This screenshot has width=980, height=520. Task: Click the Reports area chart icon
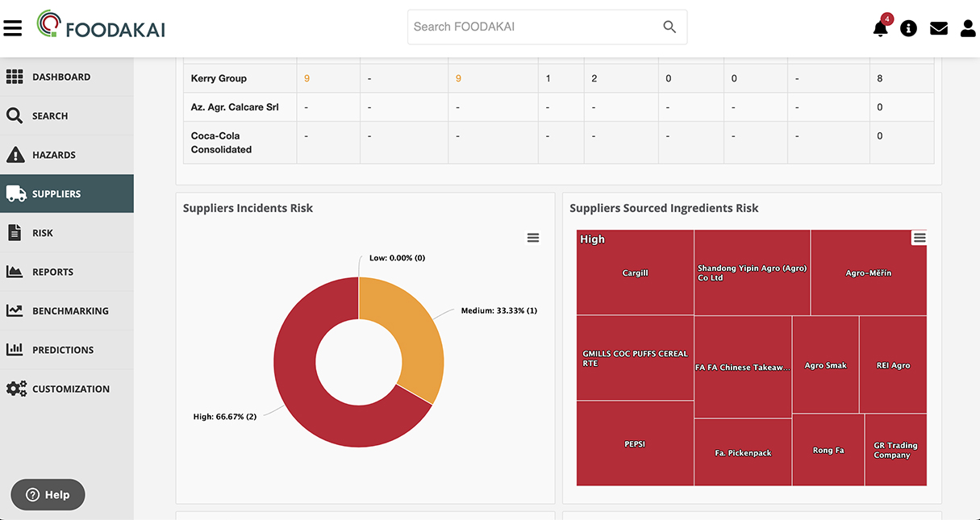pyautogui.click(x=15, y=272)
